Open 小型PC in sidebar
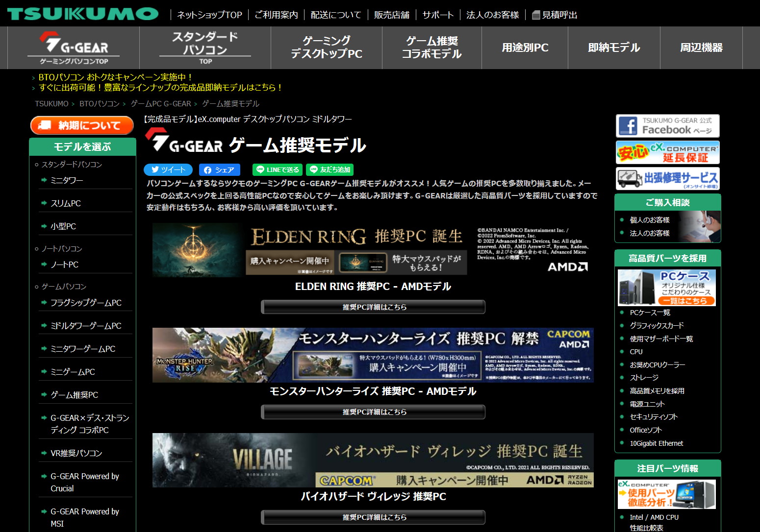This screenshot has width=760, height=532. 63,226
